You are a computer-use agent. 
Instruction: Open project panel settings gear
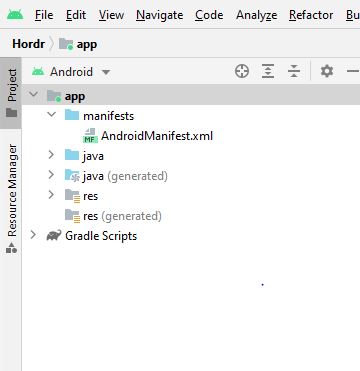point(327,71)
